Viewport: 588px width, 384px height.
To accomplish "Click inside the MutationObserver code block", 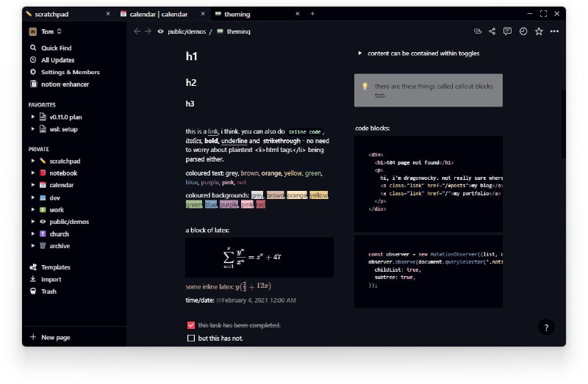I will pyautogui.click(x=429, y=271).
